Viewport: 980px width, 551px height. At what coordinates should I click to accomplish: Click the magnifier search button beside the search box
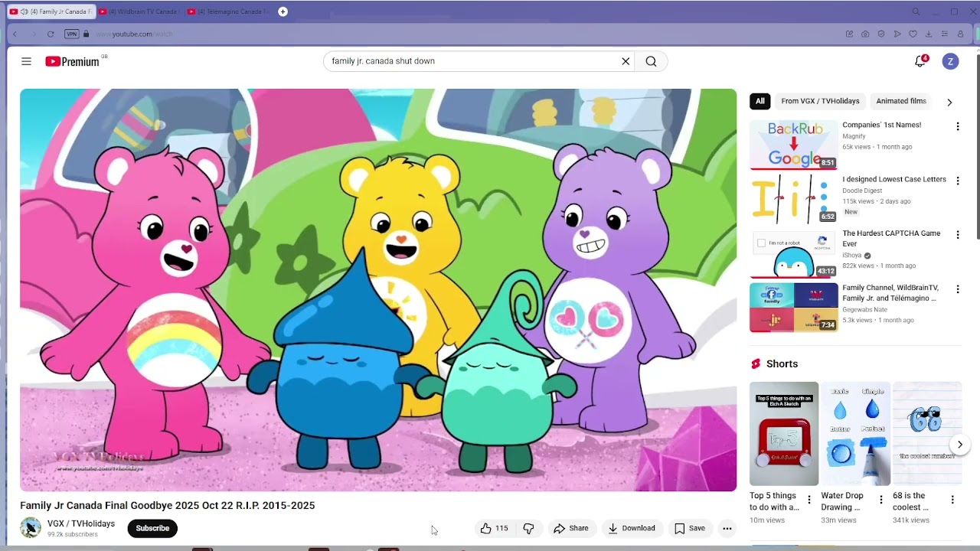pos(651,61)
